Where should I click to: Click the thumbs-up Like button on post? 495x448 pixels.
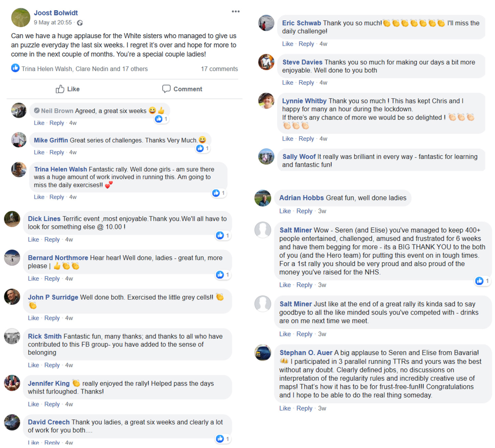(x=68, y=89)
